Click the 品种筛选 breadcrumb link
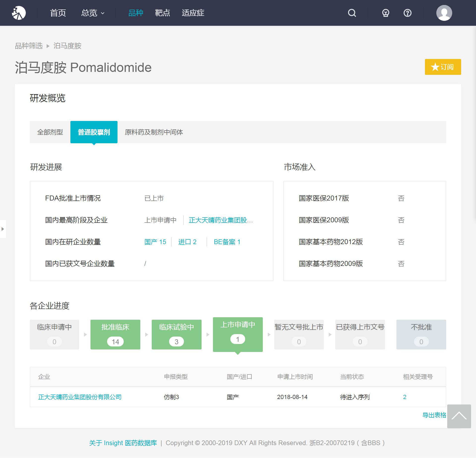 click(x=29, y=46)
